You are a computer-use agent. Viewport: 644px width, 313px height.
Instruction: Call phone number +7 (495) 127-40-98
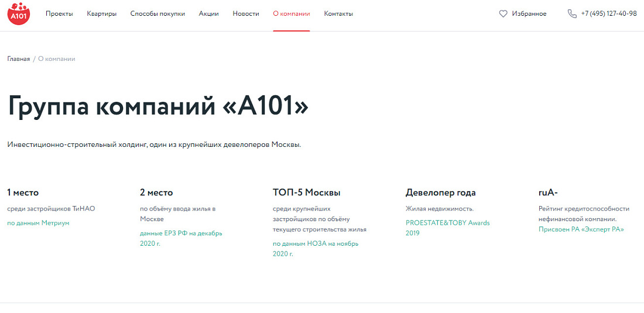(x=609, y=14)
